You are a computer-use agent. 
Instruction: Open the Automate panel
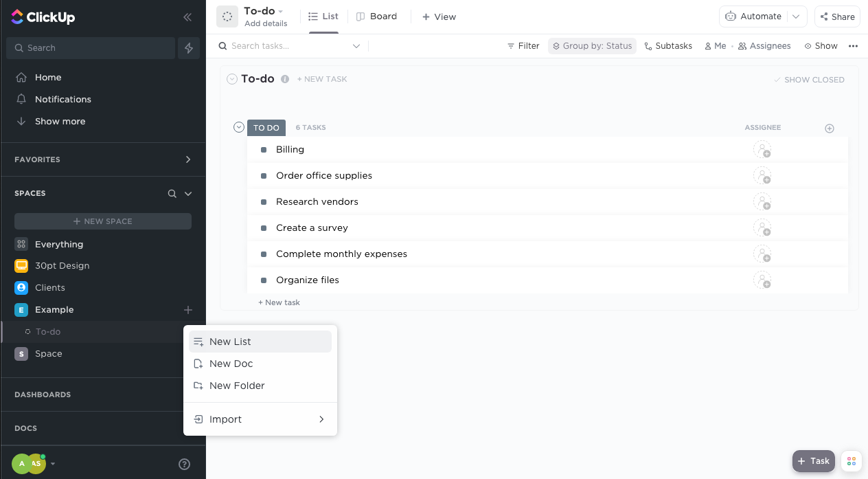click(755, 16)
